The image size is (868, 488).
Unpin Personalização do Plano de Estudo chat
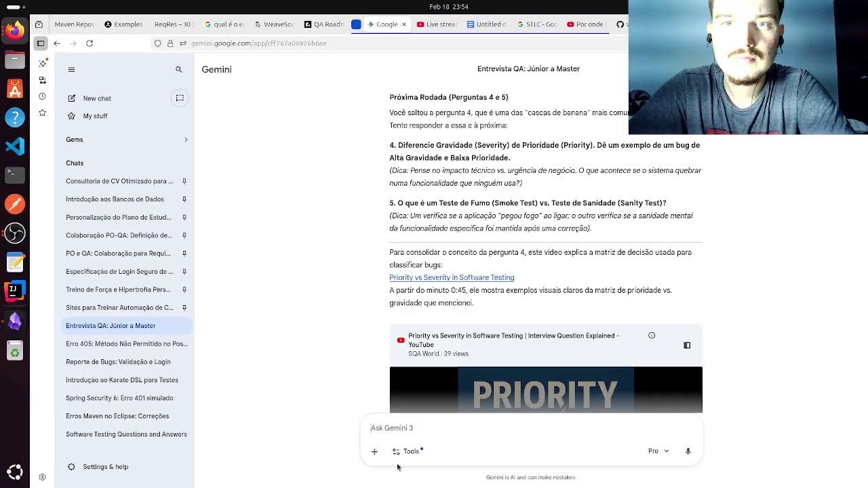184,217
